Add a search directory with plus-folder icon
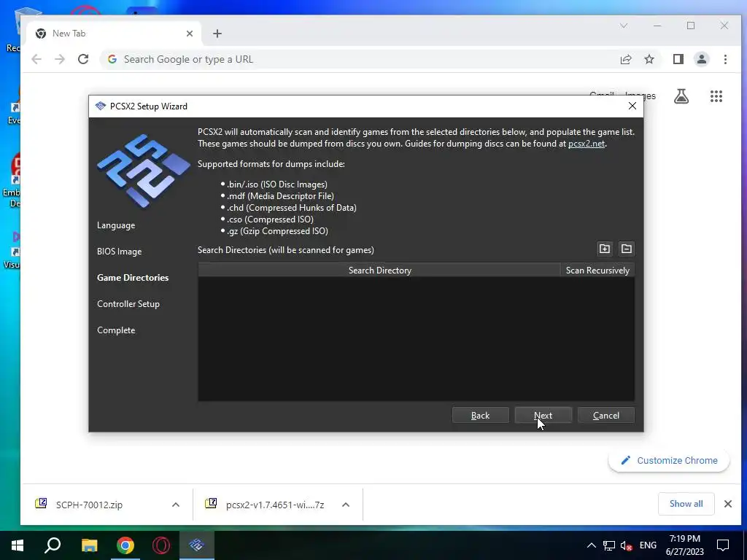747x560 pixels. point(605,249)
